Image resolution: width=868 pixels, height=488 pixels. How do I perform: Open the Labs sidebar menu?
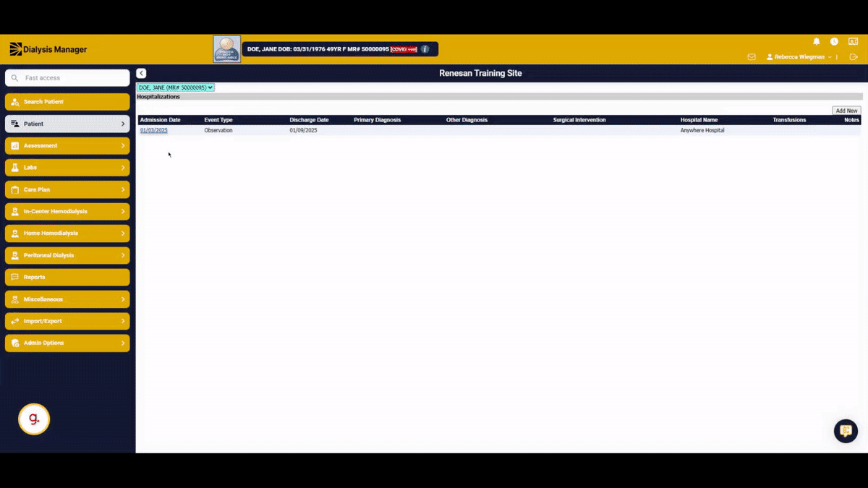[67, 168]
